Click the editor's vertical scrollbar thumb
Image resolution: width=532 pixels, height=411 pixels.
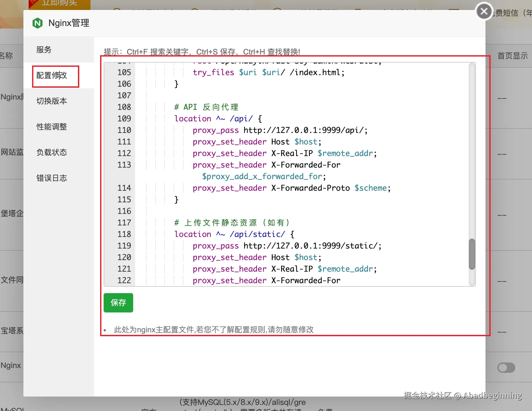(x=472, y=254)
